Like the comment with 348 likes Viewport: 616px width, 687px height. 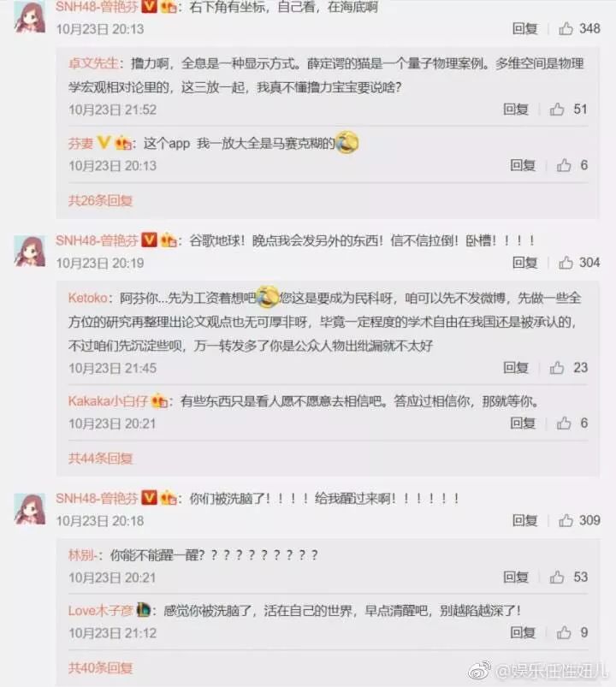[566, 28]
